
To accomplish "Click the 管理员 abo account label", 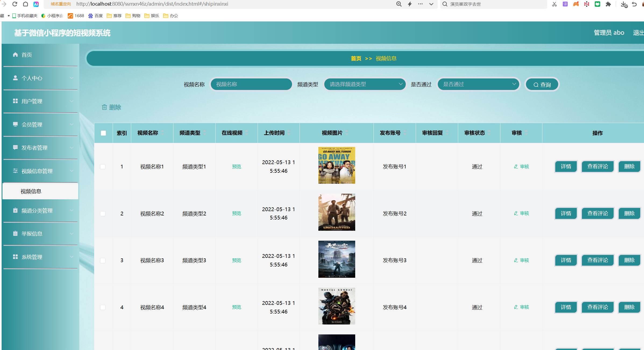I will coord(609,33).
